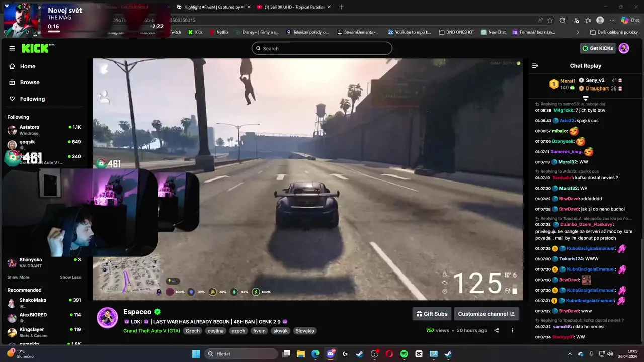Screen dimensions: 644x362
Task: Open Discord from taskbar
Action: (x=331, y=354)
